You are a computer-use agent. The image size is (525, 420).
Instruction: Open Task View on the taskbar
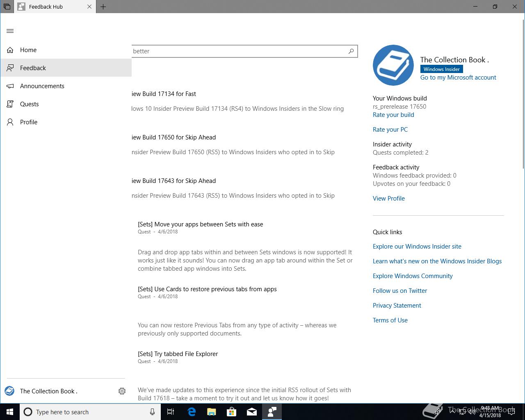(x=171, y=412)
